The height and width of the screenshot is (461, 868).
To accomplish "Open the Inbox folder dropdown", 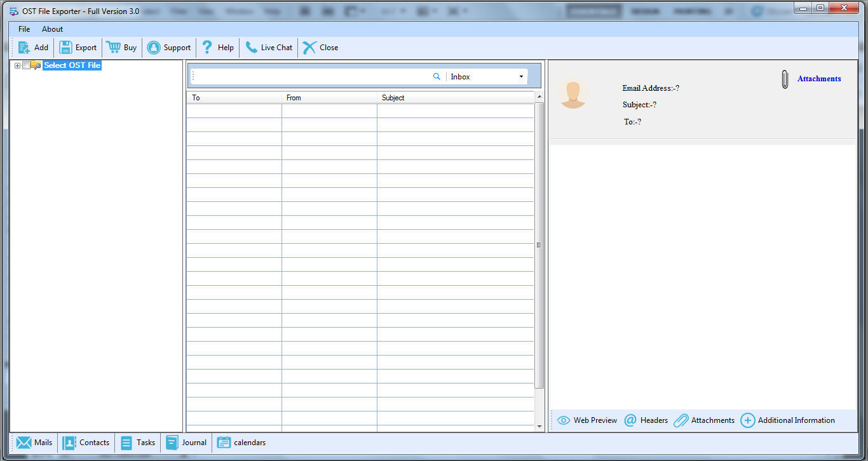I will [521, 77].
